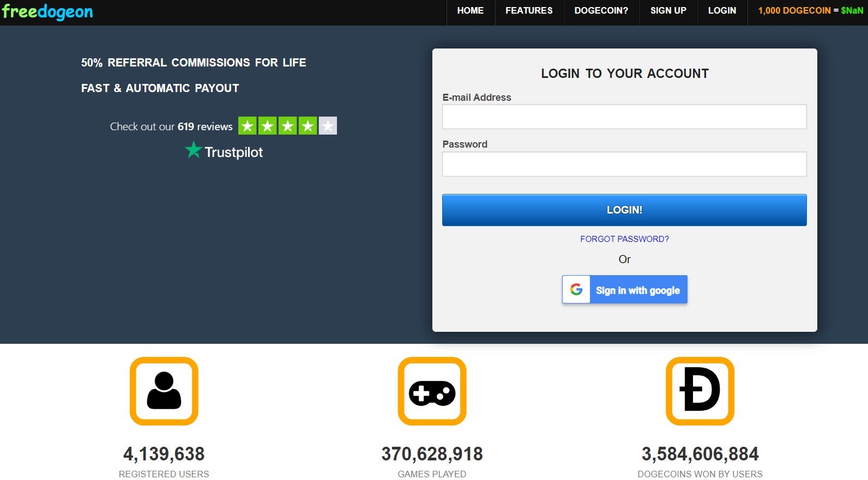Click the games played gamepad icon
Image resolution: width=868 pixels, height=480 pixels.
(432, 391)
